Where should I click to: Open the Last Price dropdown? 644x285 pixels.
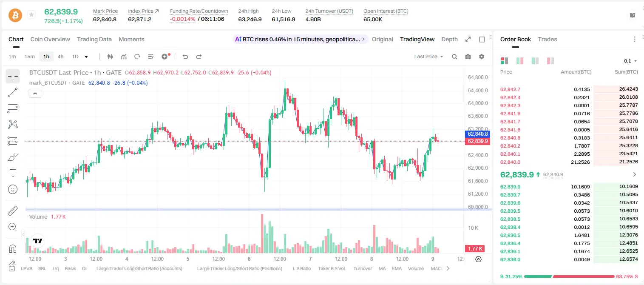click(x=428, y=57)
